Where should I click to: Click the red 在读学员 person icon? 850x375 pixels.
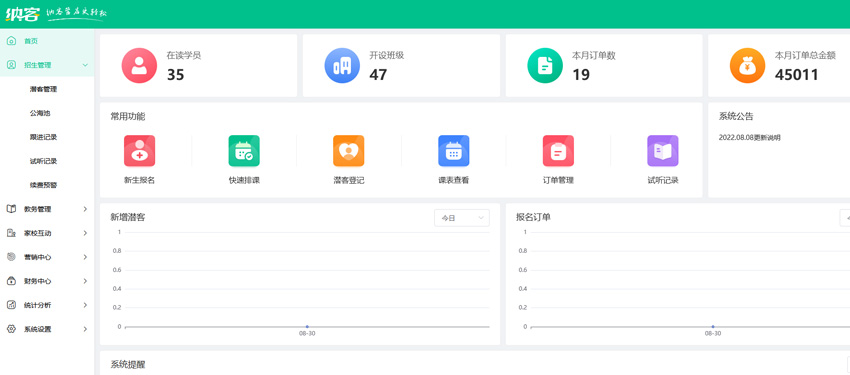(x=139, y=66)
